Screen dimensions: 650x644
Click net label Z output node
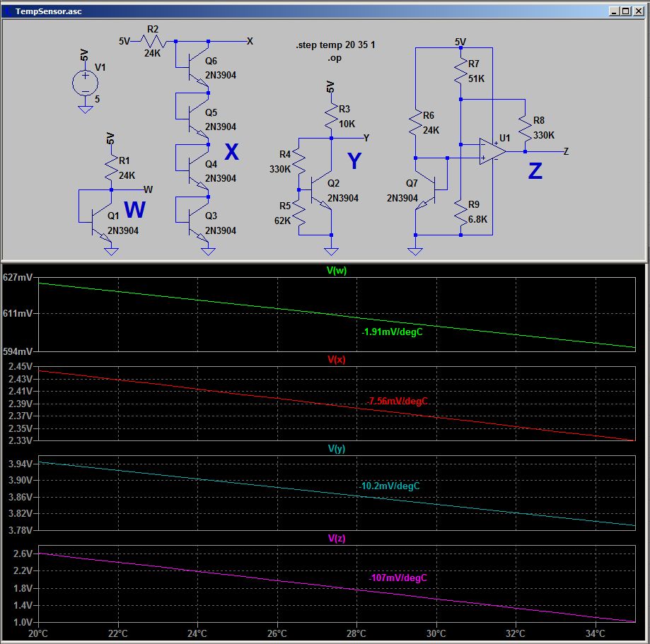click(567, 151)
